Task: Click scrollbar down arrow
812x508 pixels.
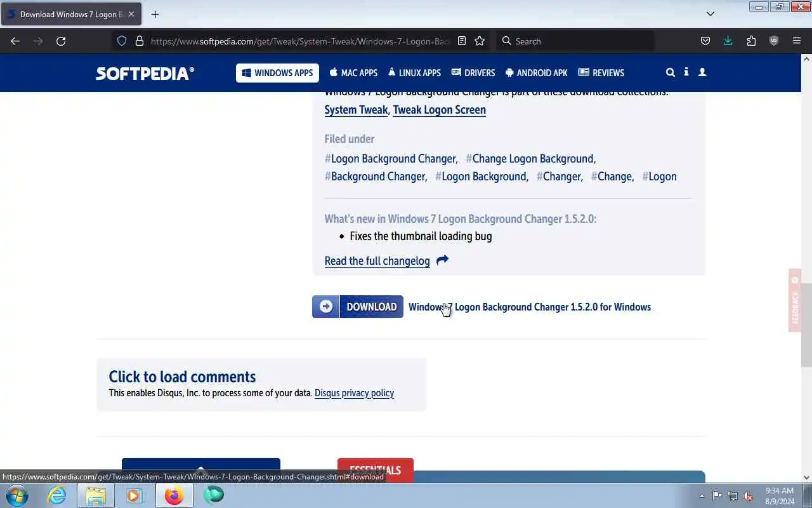Action: point(806,478)
